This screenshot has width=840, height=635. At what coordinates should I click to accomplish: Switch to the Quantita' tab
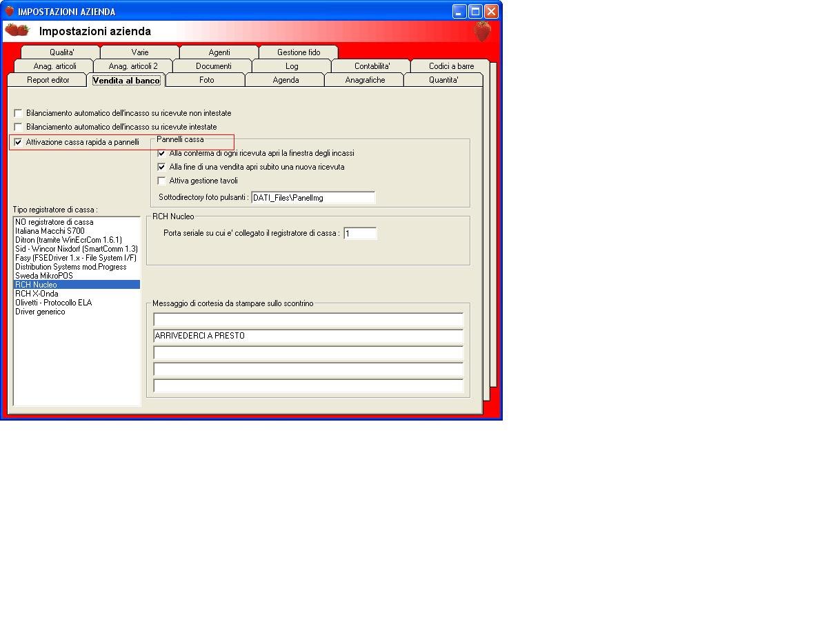(x=443, y=80)
